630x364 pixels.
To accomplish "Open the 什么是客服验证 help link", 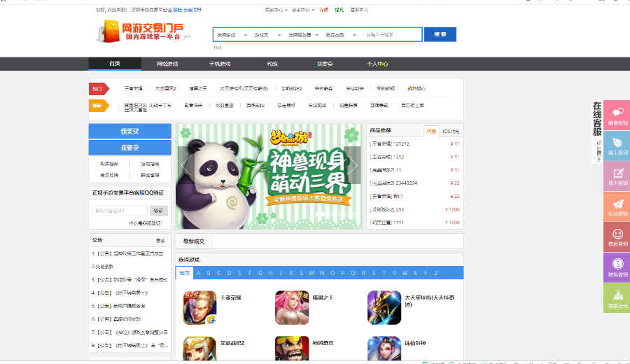I will click(146, 223).
